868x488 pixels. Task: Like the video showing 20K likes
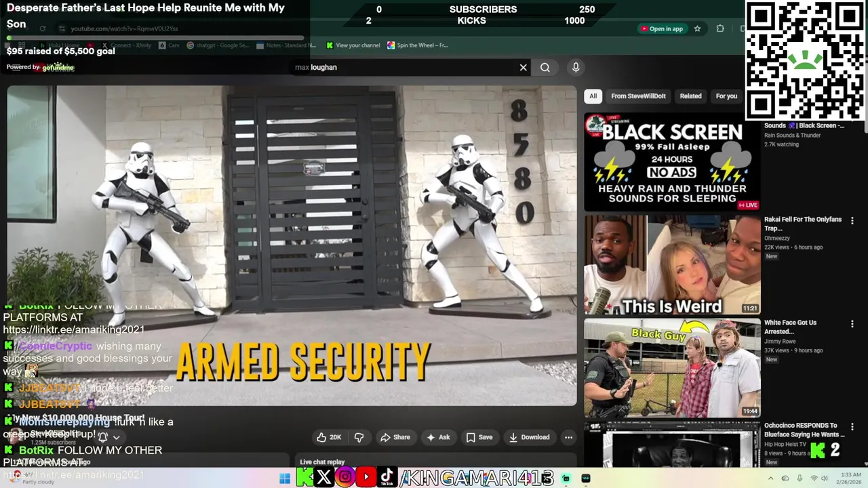[329, 437]
